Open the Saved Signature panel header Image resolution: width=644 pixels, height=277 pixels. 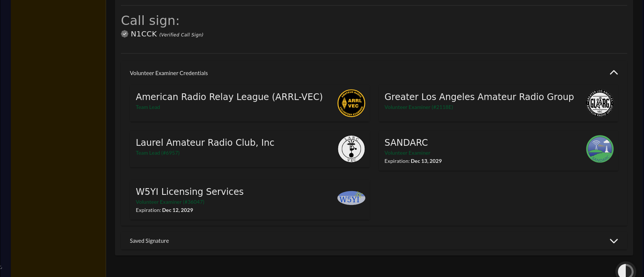374,241
